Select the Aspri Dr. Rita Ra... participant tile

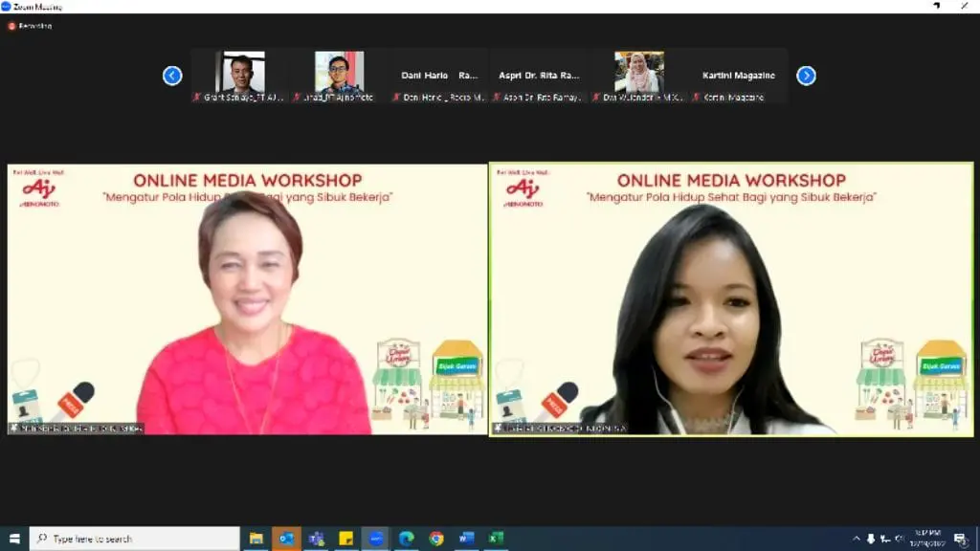click(539, 76)
